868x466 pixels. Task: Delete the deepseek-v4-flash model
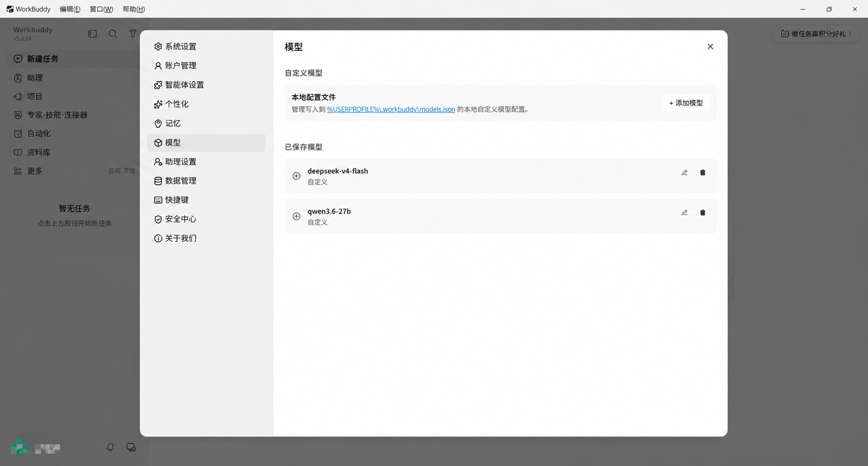tap(703, 172)
